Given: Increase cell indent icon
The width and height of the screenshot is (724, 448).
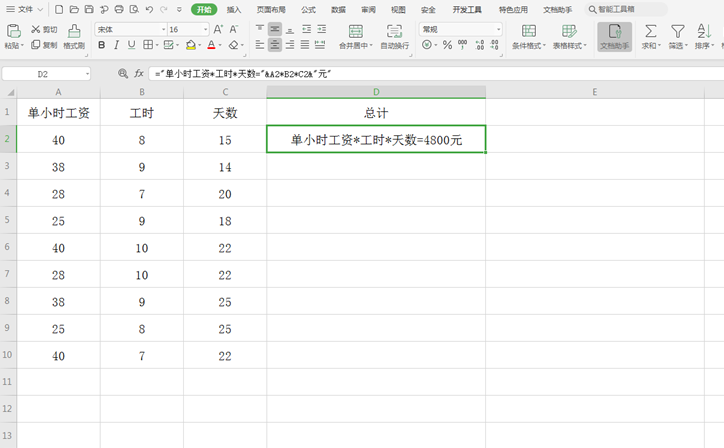Looking at the screenshot, I should [x=322, y=30].
